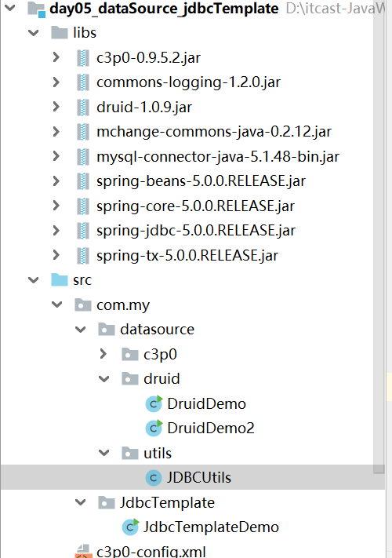Click the libs folder icon
The width and height of the screenshot is (392, 558).
[x=60, y=33]
